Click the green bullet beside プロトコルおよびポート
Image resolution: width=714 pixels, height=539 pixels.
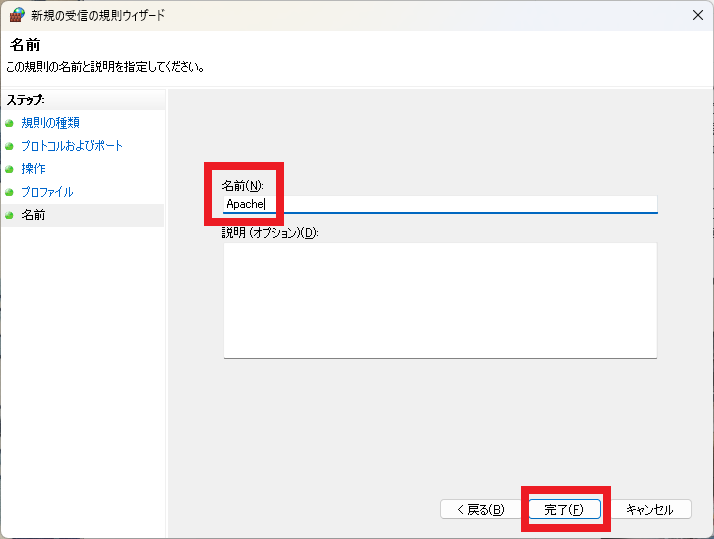pos(9,147)
